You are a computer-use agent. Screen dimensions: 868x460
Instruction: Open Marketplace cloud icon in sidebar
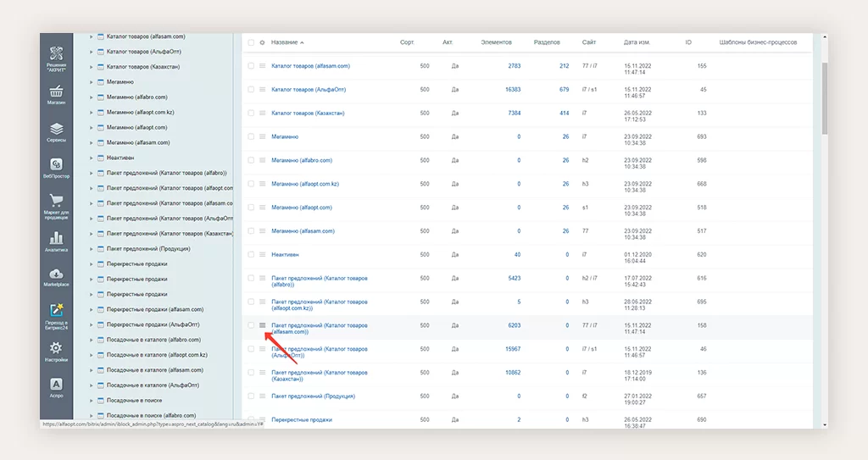coord(56,276)
